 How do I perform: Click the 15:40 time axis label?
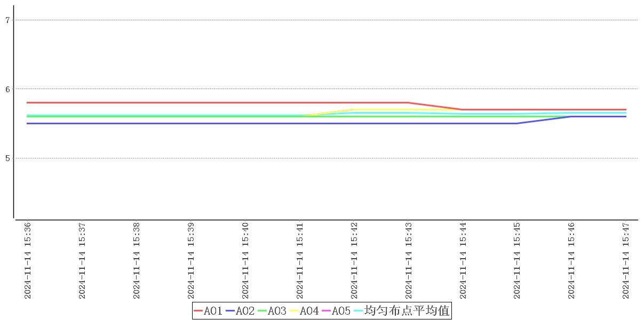pos(245,261)
